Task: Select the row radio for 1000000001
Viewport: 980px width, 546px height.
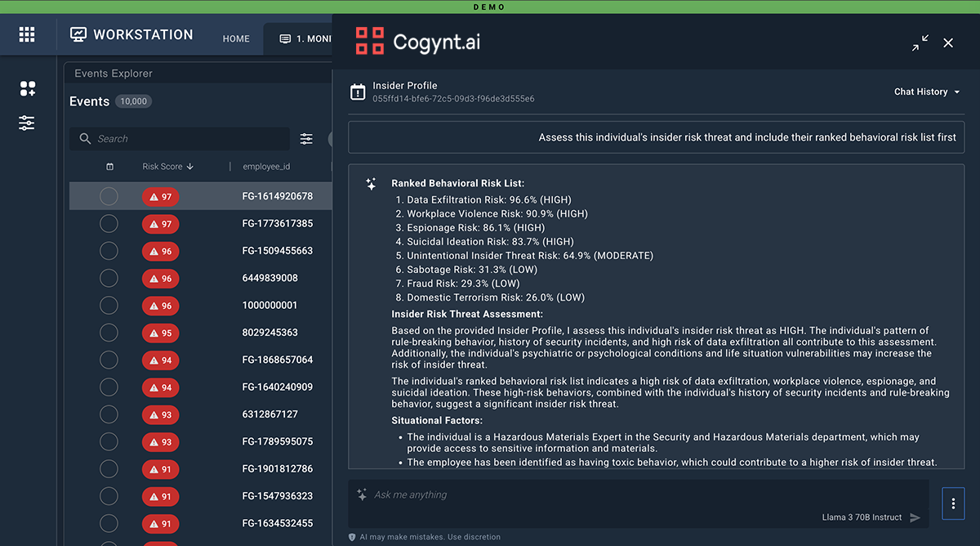Action: point(109,305)
